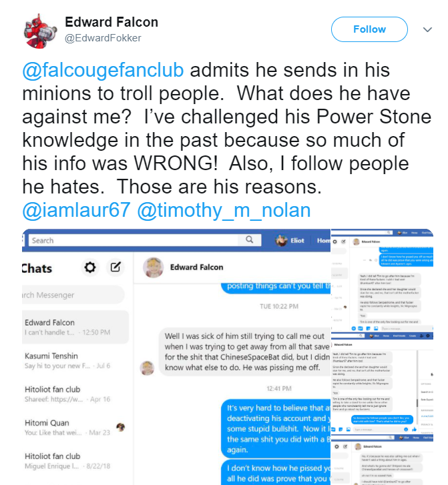Start a new message with compose icon

[x=116, y=268]
